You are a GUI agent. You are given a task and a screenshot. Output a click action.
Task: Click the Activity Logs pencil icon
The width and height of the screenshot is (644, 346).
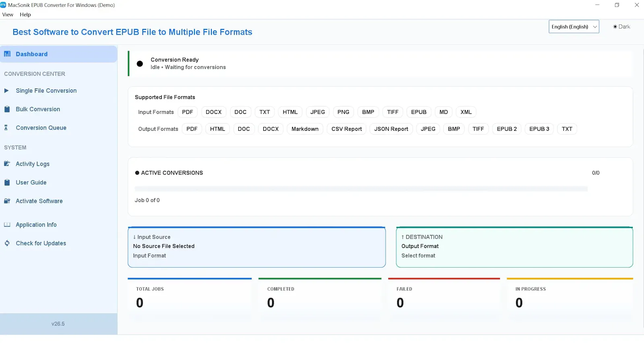click(7, 164)
